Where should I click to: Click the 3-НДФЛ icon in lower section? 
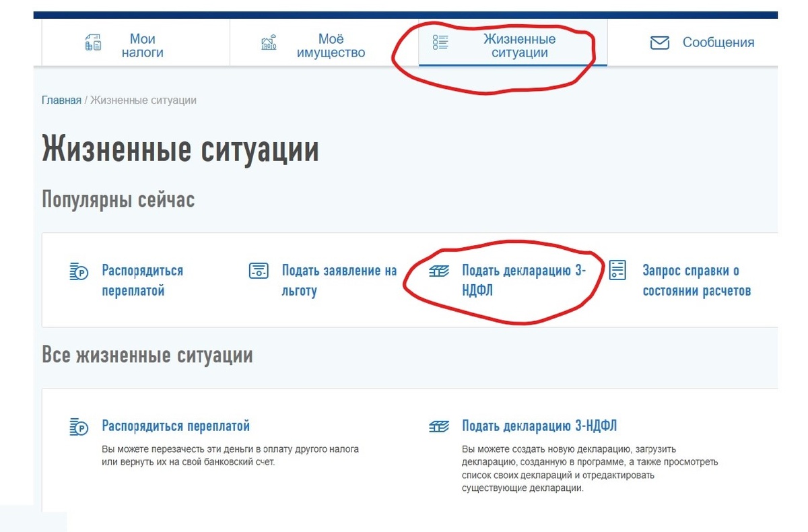click(x=438, y=426)
